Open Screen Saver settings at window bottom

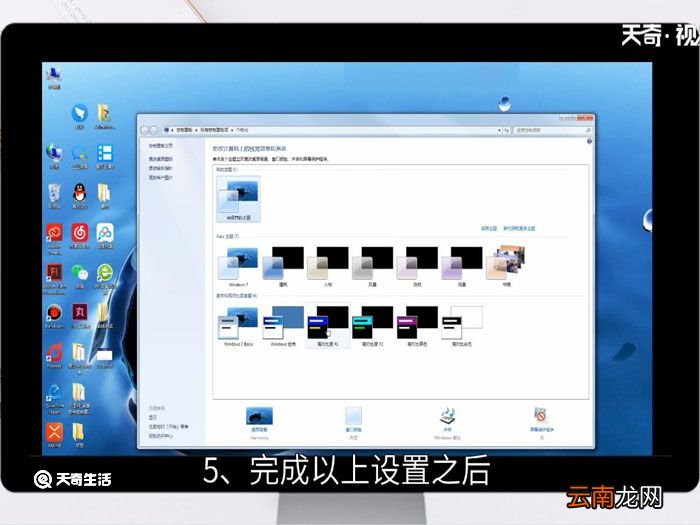[x=542, y=423]
